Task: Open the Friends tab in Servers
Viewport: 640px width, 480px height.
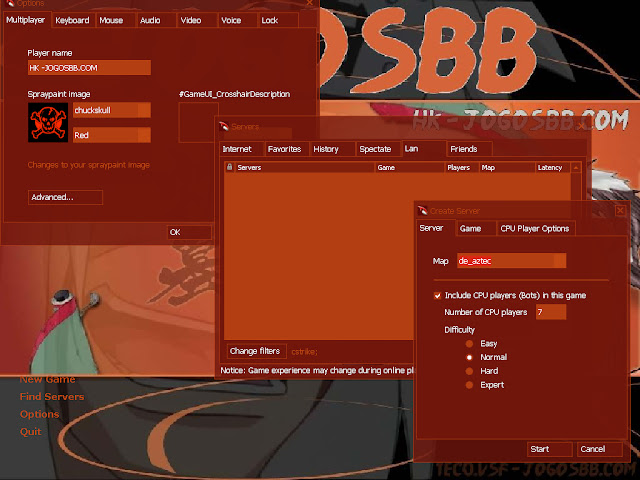Action: 469,149
